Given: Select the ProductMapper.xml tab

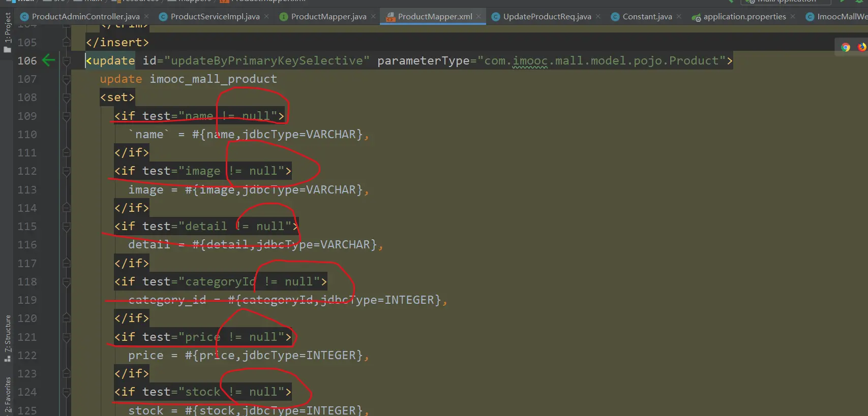Looking at the screenshot, I should (x=435, y=17).
